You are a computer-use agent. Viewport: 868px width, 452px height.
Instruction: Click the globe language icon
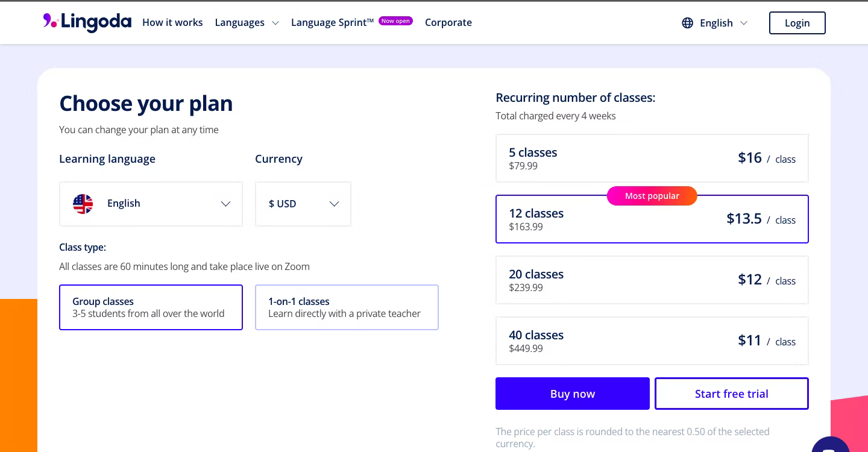[687, 23]
